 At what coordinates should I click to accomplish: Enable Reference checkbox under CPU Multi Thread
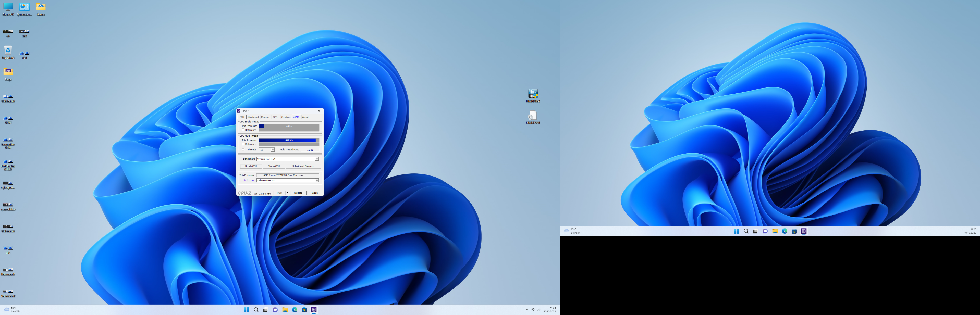[x=243, y=144]
